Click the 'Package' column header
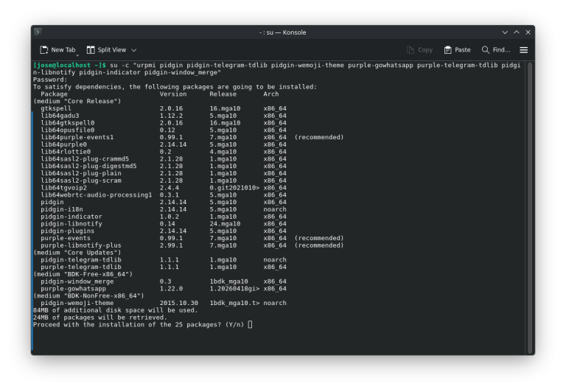This screenshot has width=566, height=392. point(54,94)
